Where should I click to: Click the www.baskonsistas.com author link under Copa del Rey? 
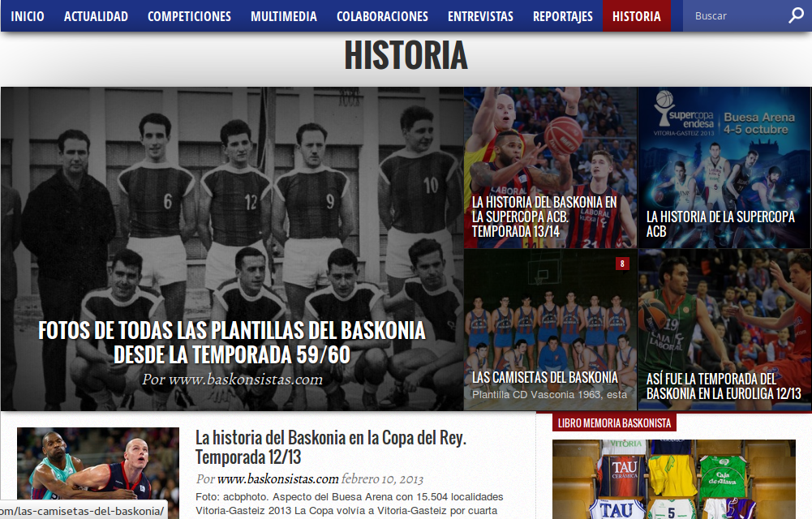coord(277,478)
